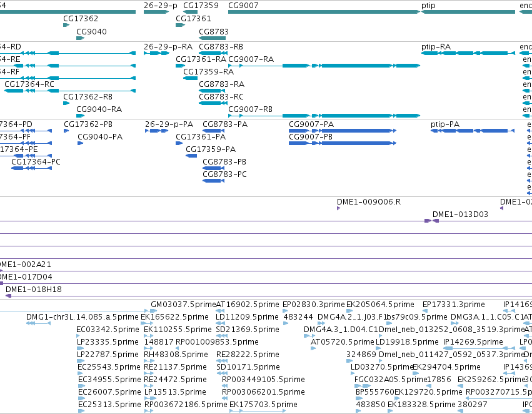Click the RH48308.5prime EST label
The width and height of the screenshot is (532, 414).
click(x=176, y=355)
